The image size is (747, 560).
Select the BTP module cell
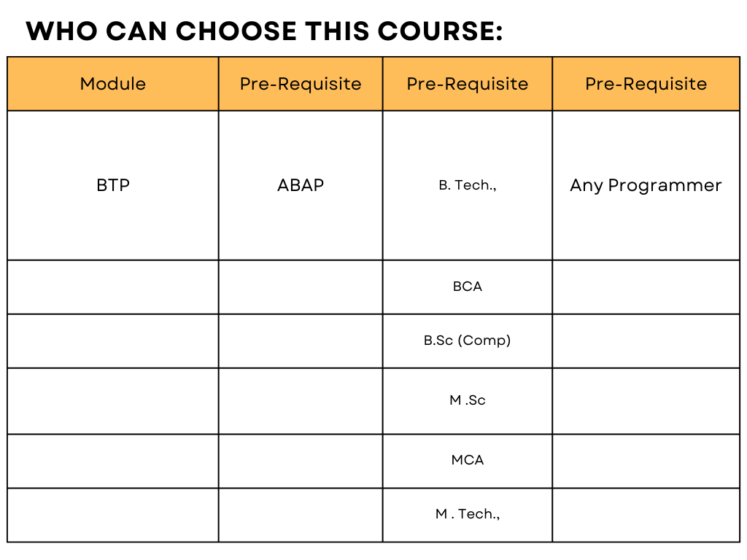(x=113, y=185)
